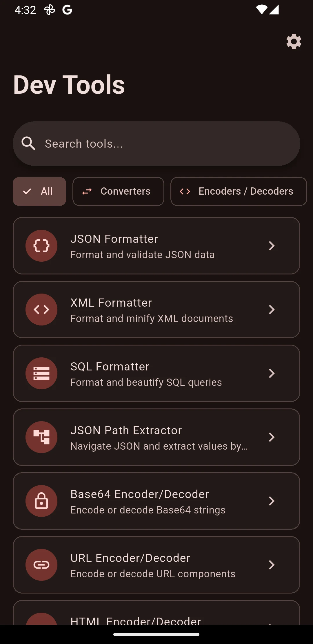Focus the Search tools input field
Screen dimensions: 313x644
(x=156, y=144)
